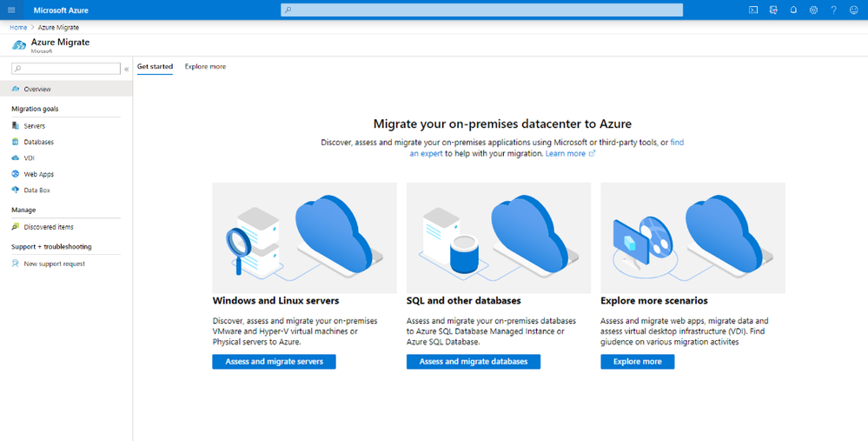Click Assess and migrate servers button
This screenshot has height=441, width=868.
(274, 362)
